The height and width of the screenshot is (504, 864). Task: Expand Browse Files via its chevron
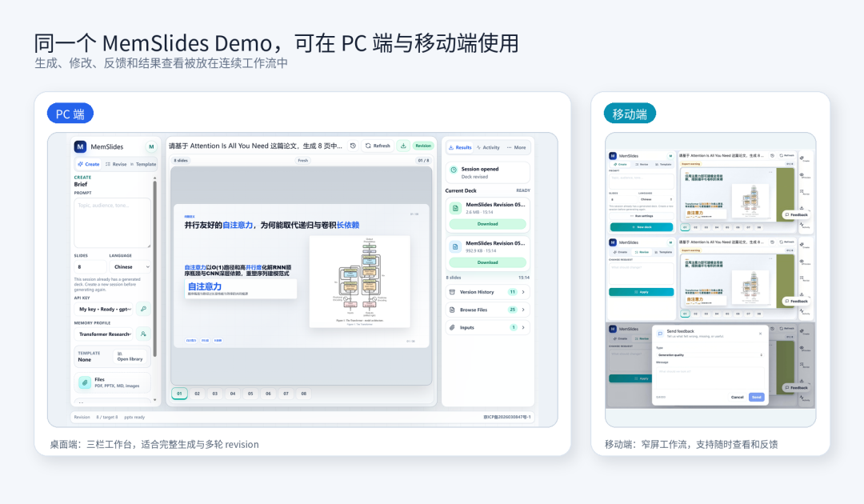coord(523,310)
